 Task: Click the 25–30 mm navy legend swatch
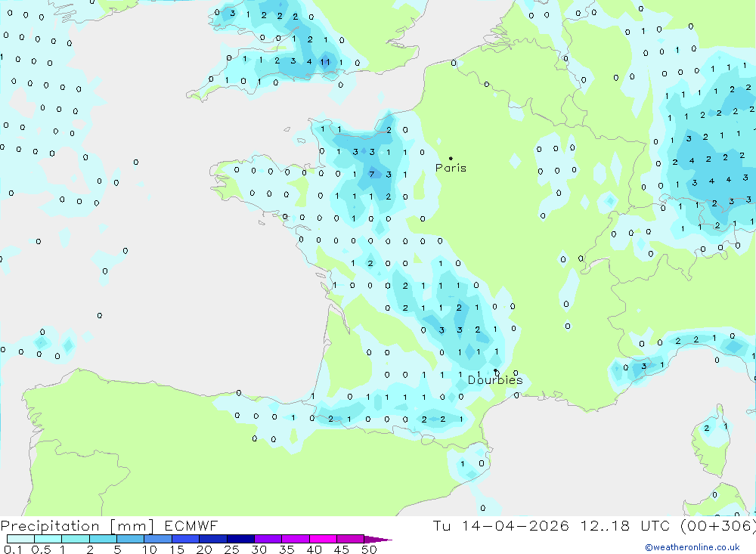pyautogui.click(x=240, y=539)
